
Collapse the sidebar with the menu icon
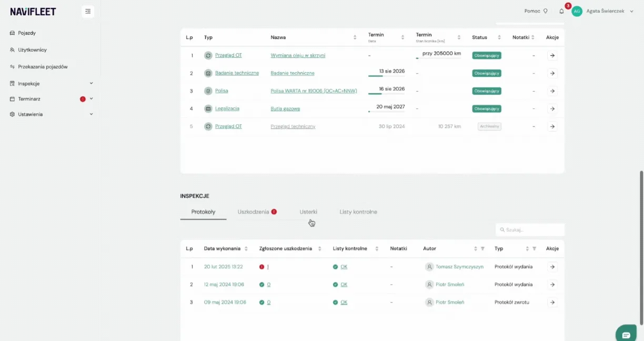pyautogui.click(x=88, y=12)
